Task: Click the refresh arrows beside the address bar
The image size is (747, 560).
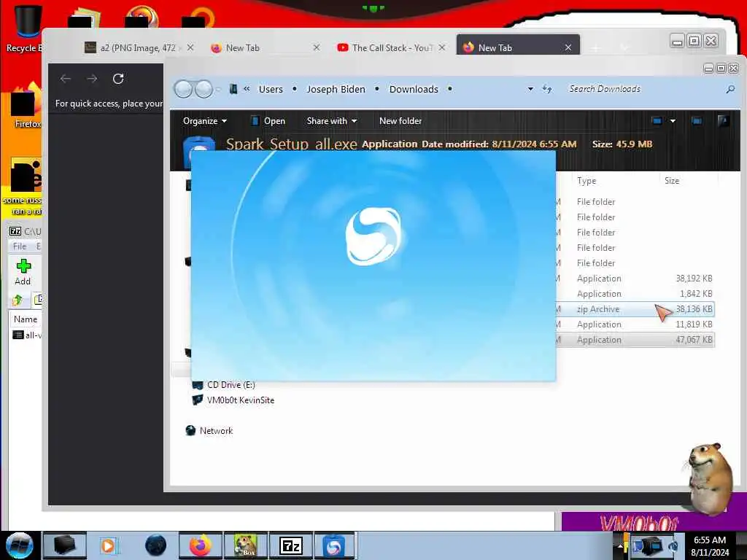Action: [547, 89]
